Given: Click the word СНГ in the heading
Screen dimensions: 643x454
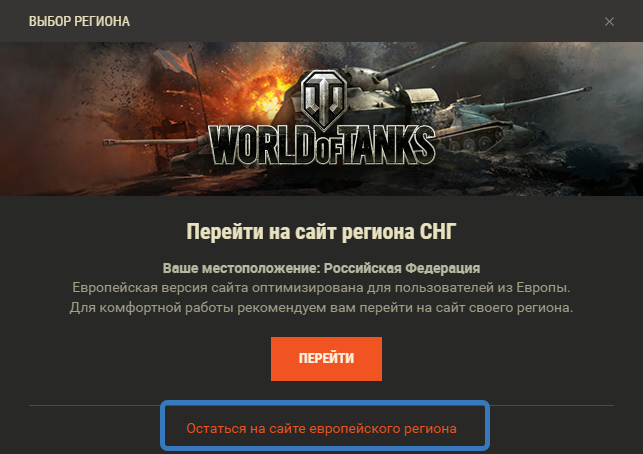Looking at the screenshot, I should [438, 232].
